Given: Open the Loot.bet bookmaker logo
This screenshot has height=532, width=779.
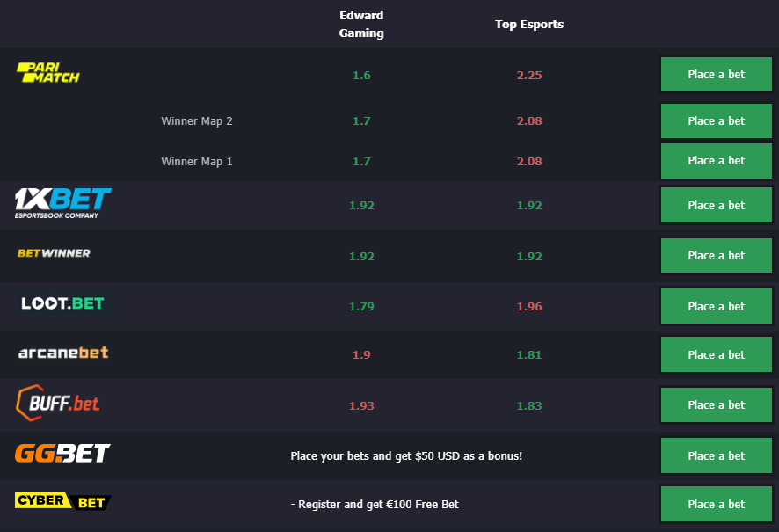Looking at the screenshot, I should (x=62, y=303).
